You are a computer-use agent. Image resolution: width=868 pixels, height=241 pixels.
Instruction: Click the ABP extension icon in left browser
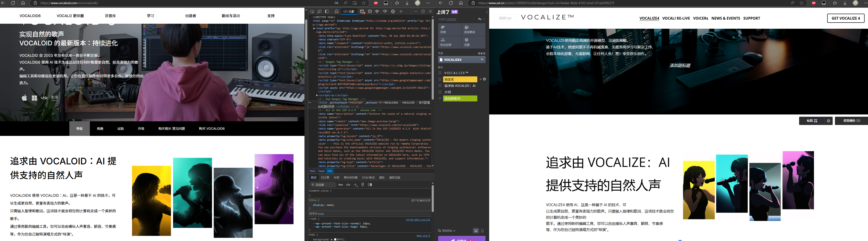coord(376,3)
